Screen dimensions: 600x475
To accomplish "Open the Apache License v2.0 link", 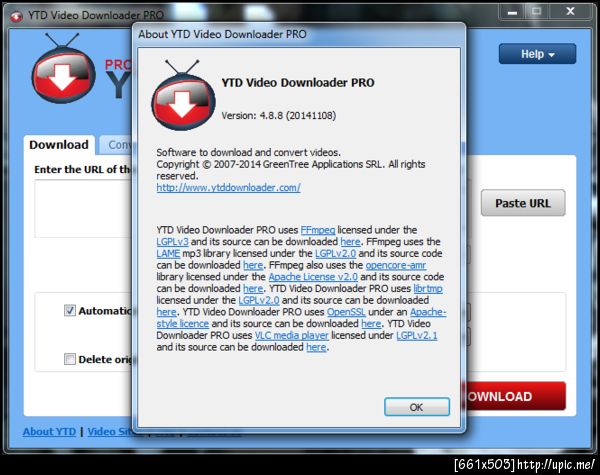I will click(313, 277).
